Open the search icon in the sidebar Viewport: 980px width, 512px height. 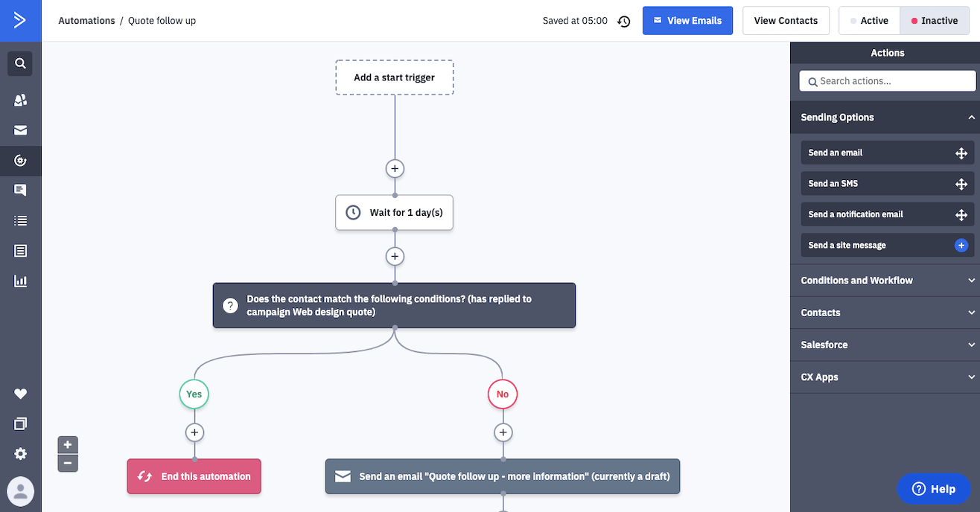[20, 63]
